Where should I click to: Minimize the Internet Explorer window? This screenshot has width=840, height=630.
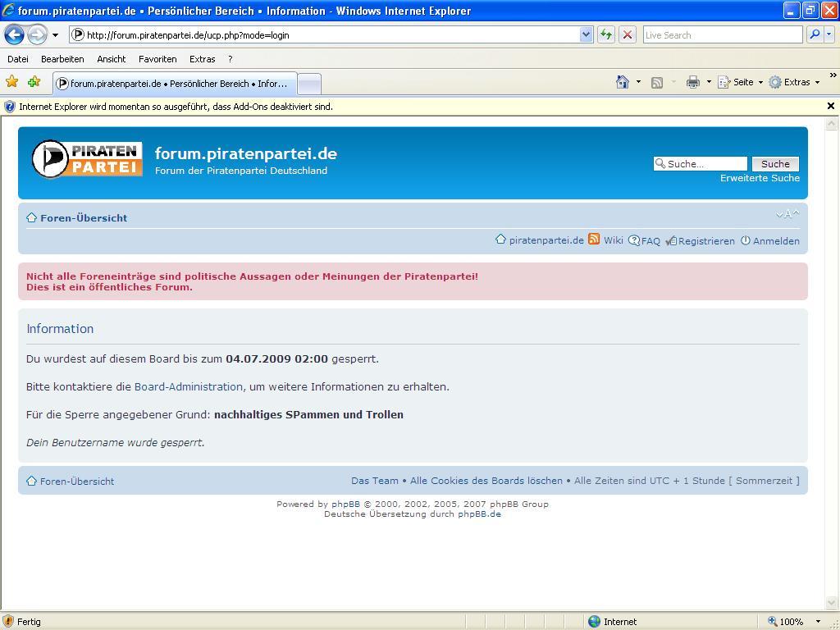click(792, 10)
